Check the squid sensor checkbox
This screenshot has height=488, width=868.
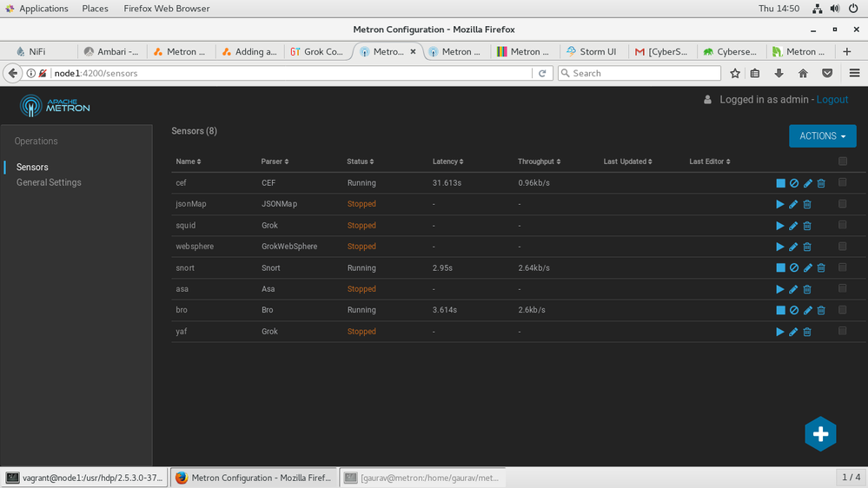coord(843,225)
